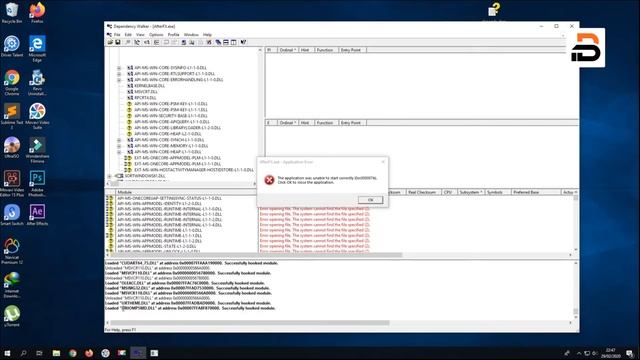Expand the API-MS-WIN-CORE-ERRORHANDLING-L1-1-0.DLL tree node
Viewport: 640px width, 360px height.
click(x=119, y=80)
